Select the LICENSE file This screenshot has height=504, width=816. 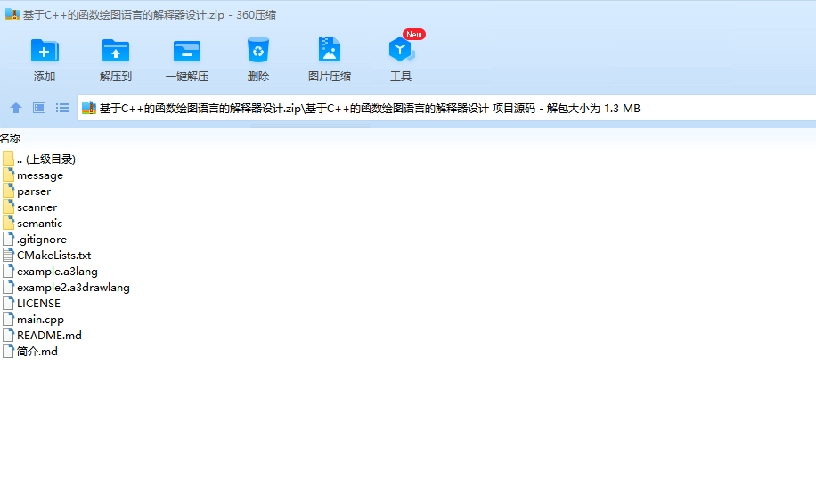(32, 304)
